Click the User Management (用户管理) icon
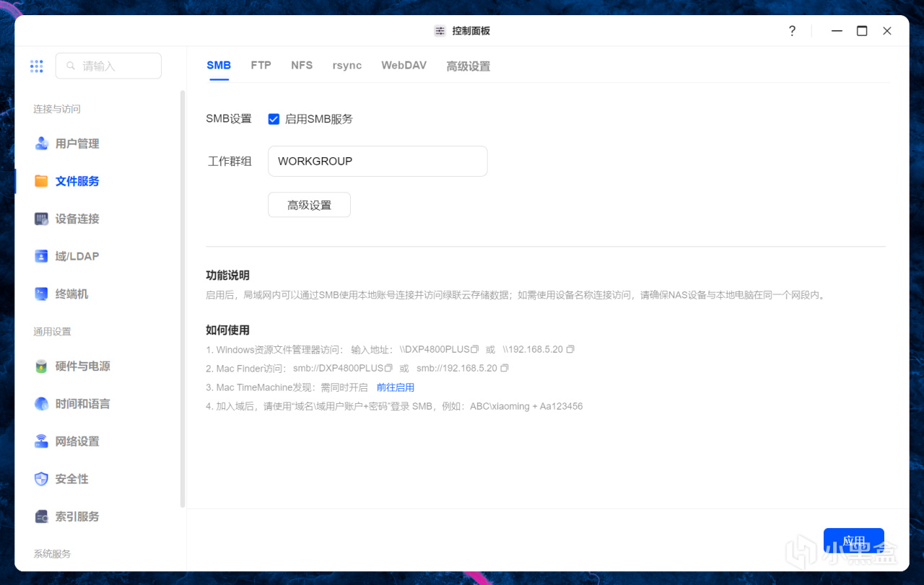This screenshot has height=585, width=924. [x=42, y=144]
